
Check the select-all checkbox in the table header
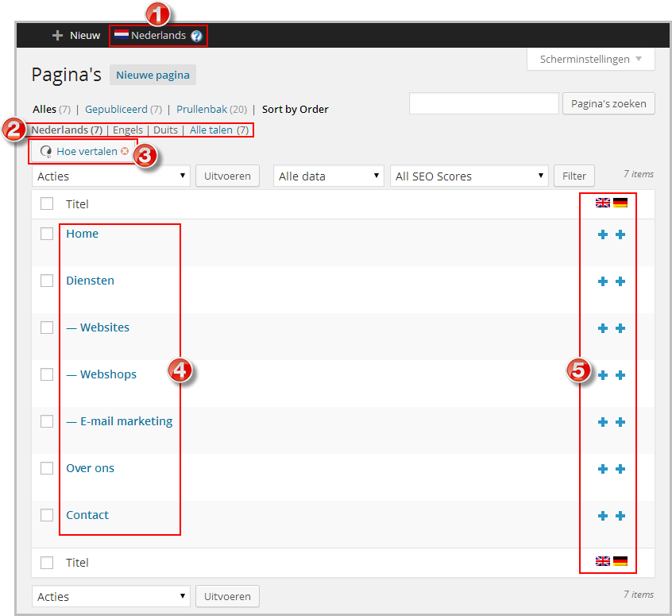click(45, 203)
